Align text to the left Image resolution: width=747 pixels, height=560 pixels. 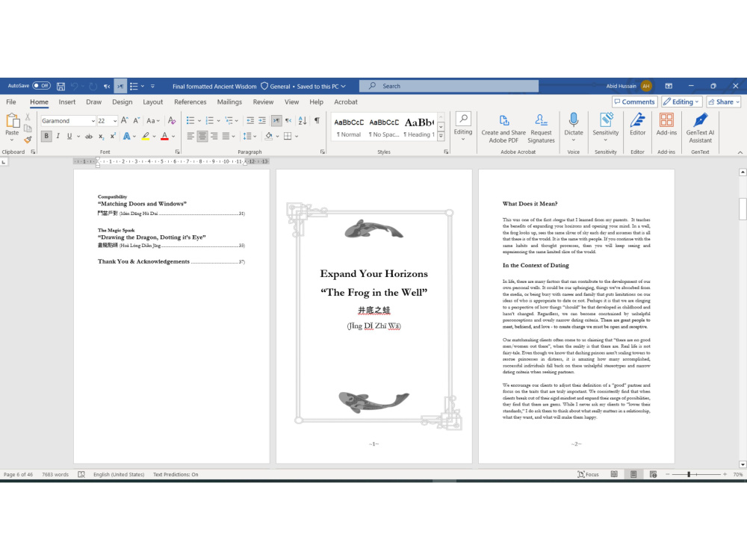pos(190,136)
